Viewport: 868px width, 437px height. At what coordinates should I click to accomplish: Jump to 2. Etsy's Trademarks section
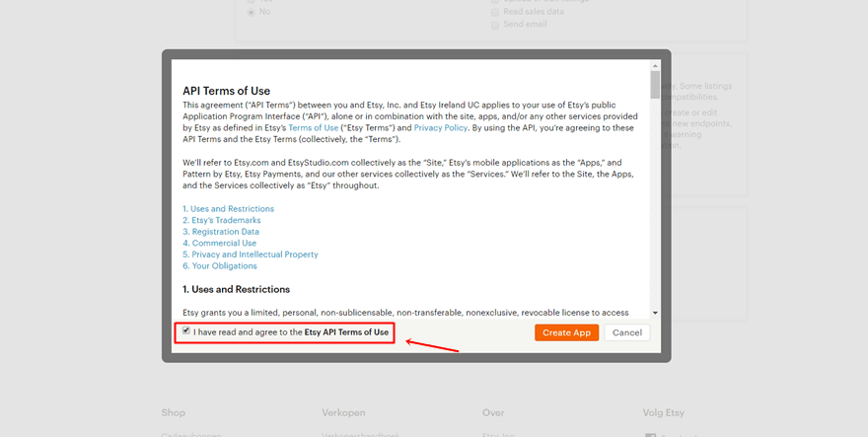click(221, 220)
